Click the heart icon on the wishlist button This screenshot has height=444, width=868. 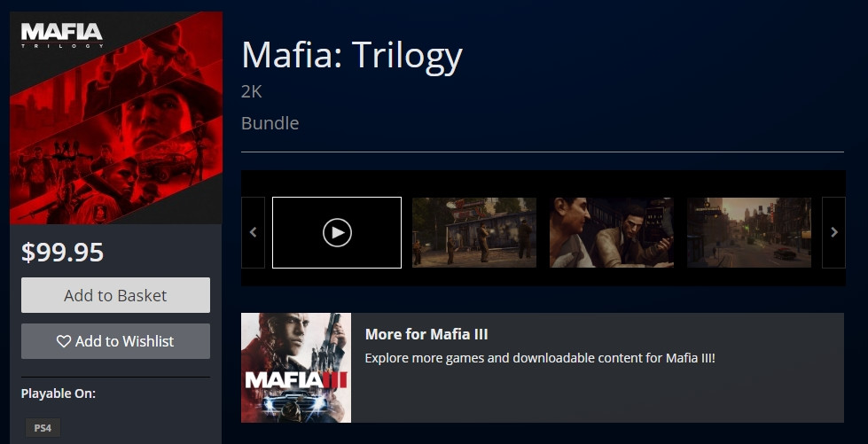tap(64, 341)
